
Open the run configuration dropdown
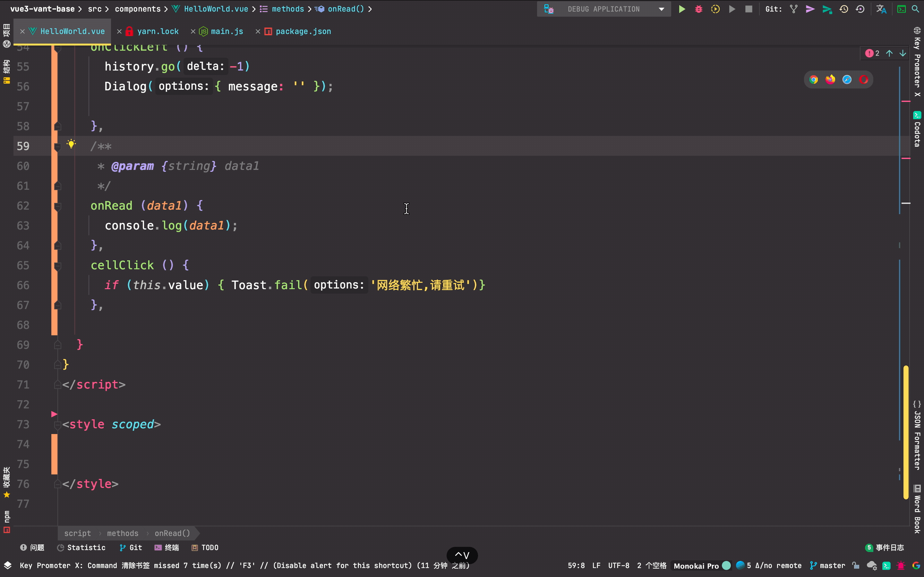click(661, 9)
